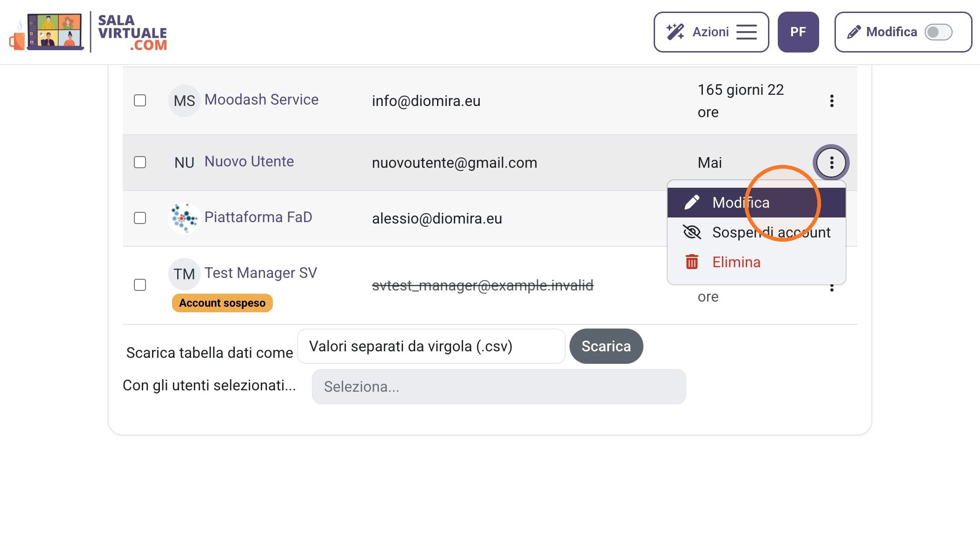Click the MS avatar for Moodash Service
Image resolution: width=980 pixels, height=546 pixels.
point(185,101)
